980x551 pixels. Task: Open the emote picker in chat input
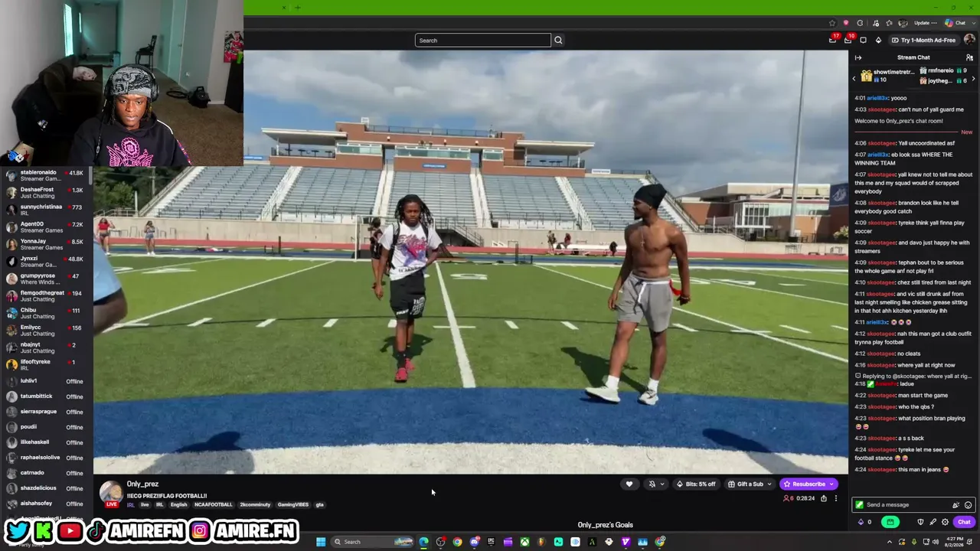tap(968, 505)
